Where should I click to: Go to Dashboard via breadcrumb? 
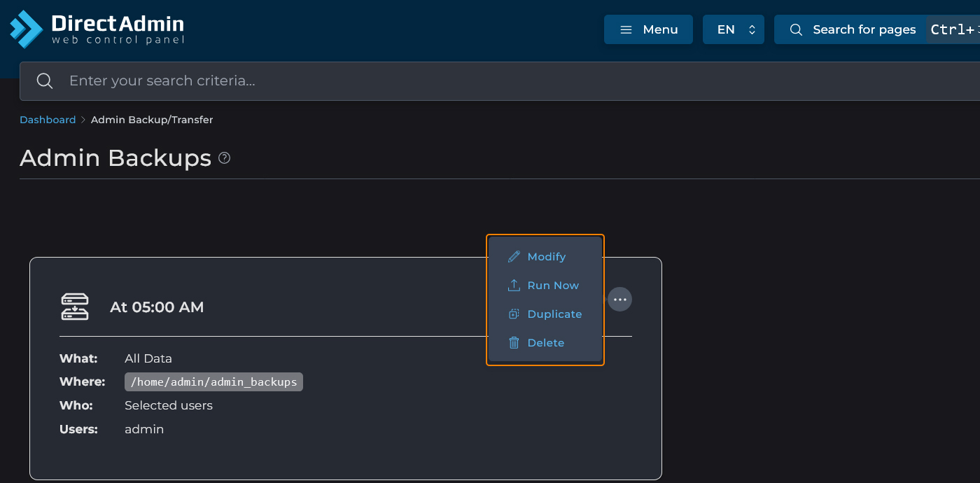[x=48, y=120]
